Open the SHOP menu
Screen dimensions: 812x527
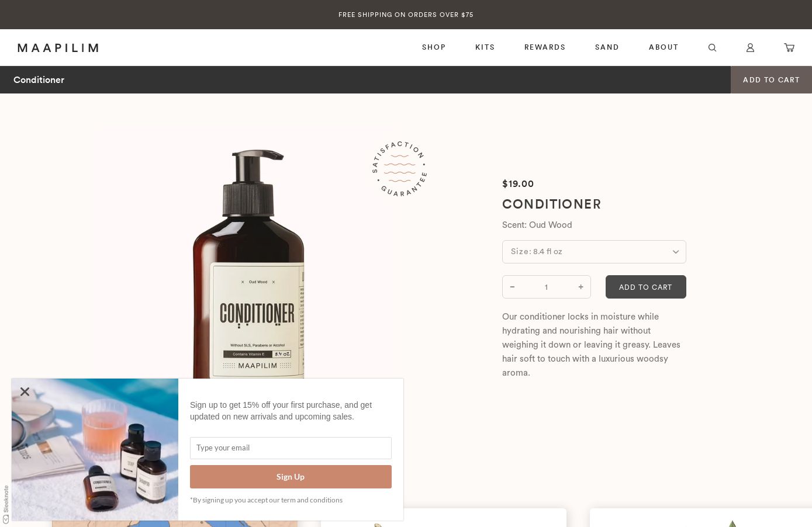(434, 47)
